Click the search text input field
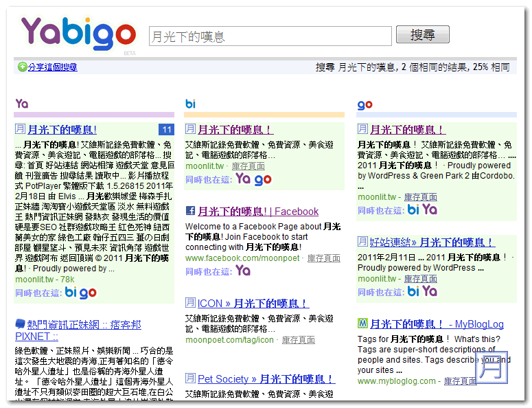 (270, 36)
